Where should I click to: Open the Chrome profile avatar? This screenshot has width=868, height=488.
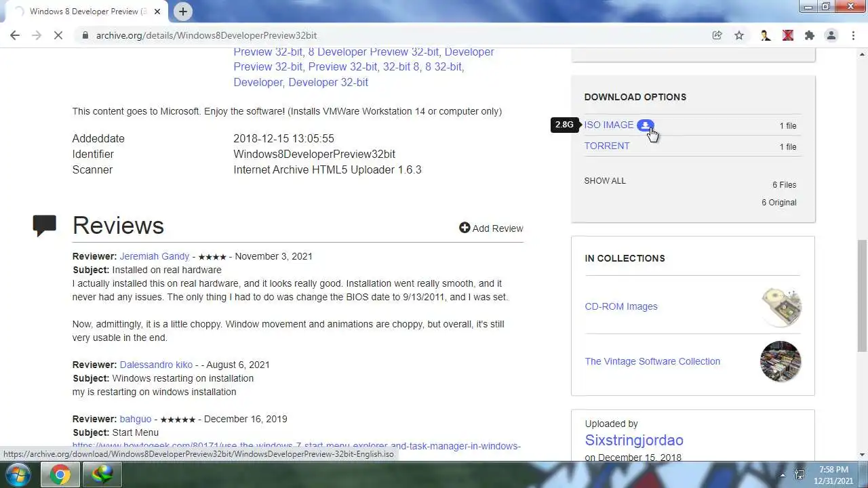click(831, 35)
